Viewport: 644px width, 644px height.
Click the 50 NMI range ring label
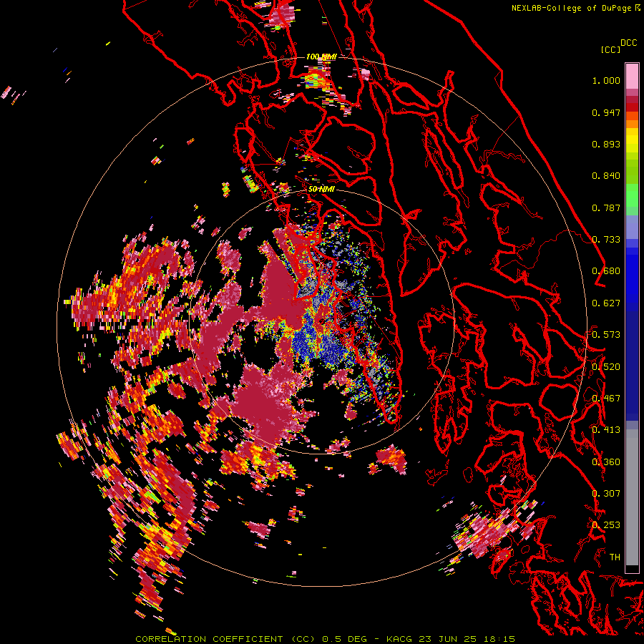[321, 190]
